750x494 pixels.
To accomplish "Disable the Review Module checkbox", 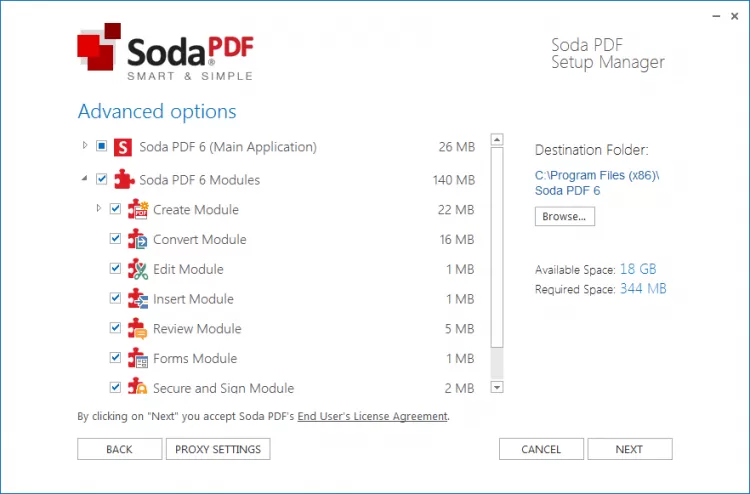I will (x=115, y=328).
